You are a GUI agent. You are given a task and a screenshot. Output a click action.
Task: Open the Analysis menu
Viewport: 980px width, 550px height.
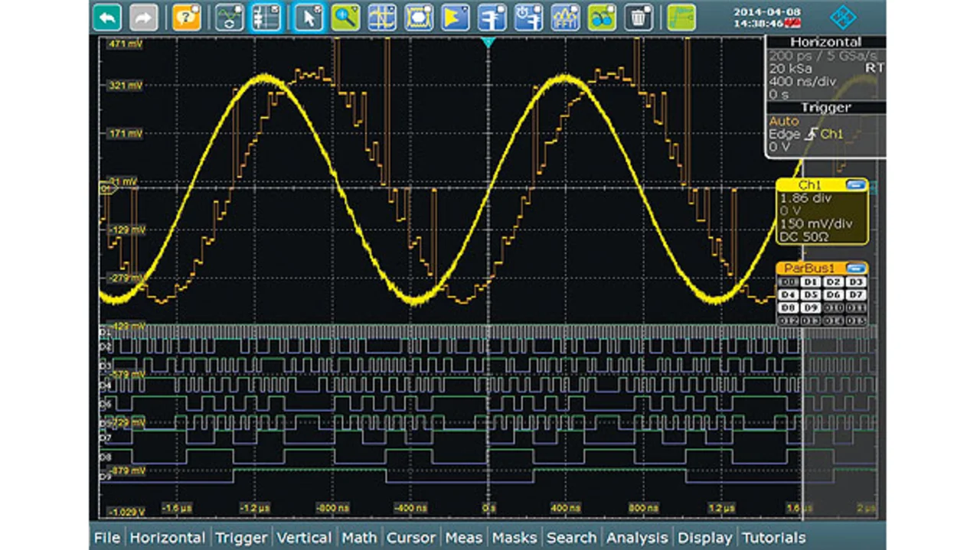click(638, 538)
